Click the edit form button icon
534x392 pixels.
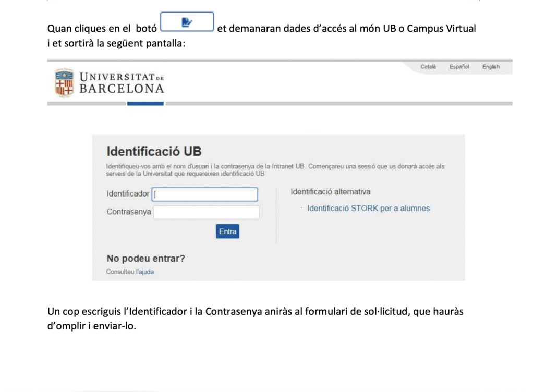pyautogui.click(x=187, y=22)
